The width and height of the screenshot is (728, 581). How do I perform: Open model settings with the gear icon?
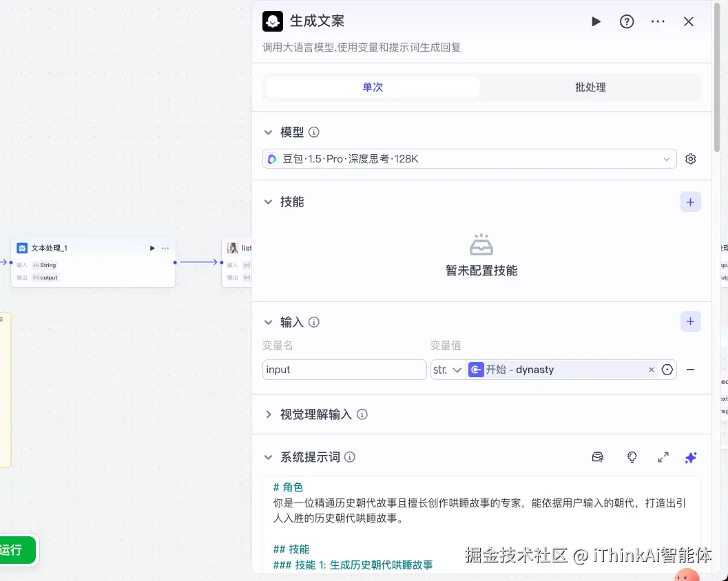click(x=690, y=158)
